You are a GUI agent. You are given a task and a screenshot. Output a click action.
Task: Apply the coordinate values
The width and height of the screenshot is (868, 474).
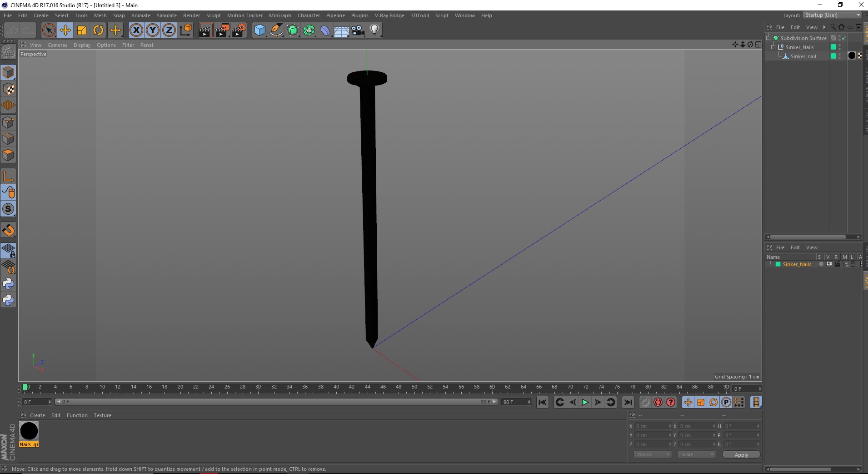click(x=741, y=454)
